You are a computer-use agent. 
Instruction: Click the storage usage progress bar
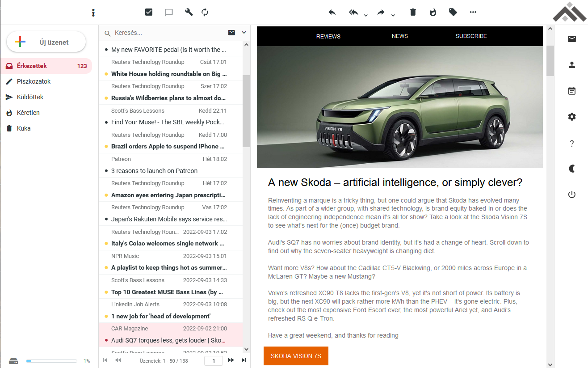click(51, 361)
